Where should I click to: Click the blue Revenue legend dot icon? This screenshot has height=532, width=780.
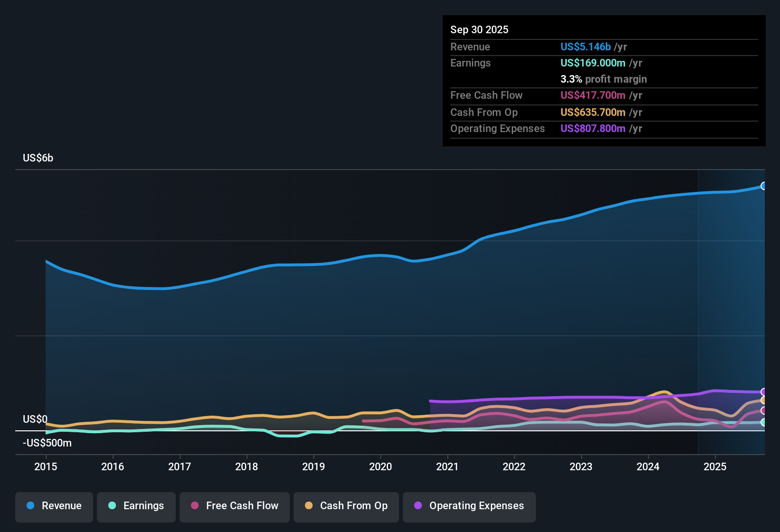point(30,506)
